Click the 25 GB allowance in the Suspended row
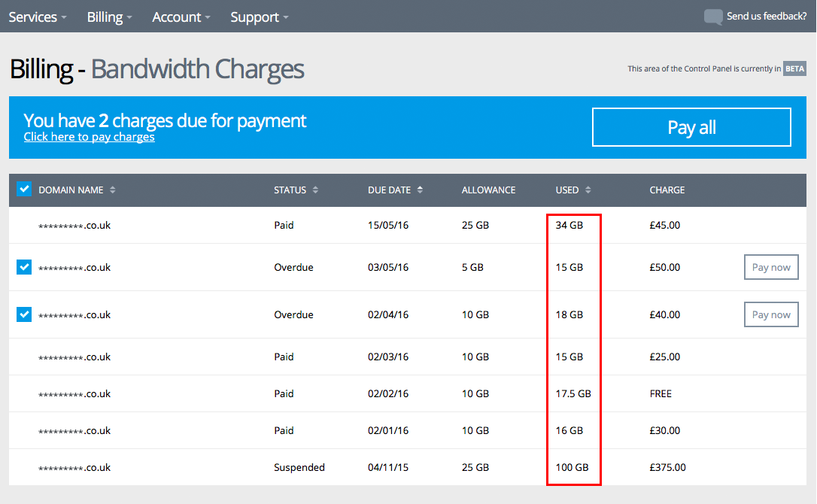The width and height of the screenshot is (817, 504). 475,467
